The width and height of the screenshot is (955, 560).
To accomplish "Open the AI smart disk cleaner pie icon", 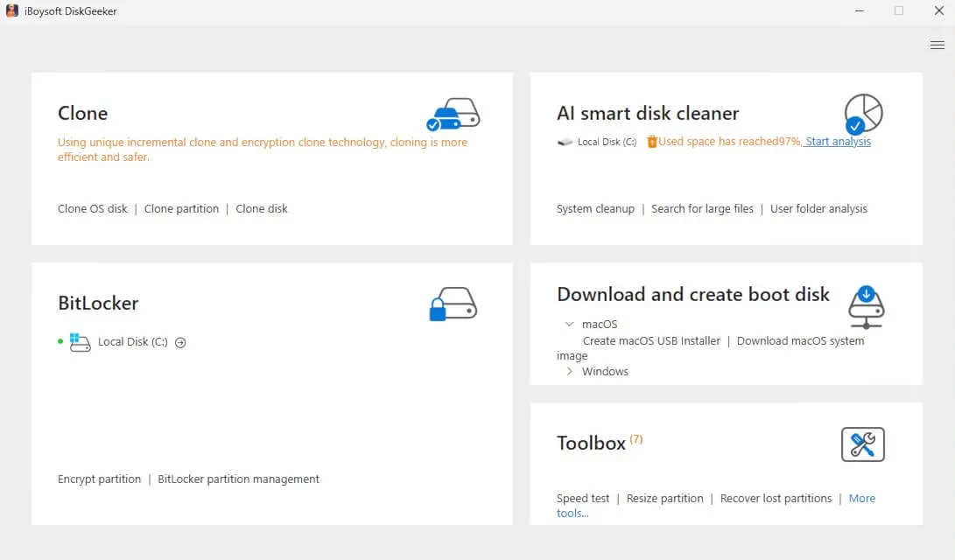I will tap(866, 114).
